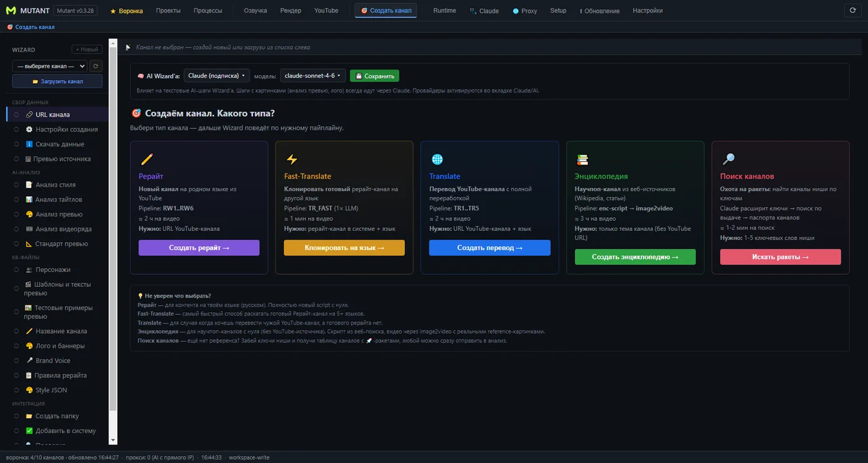Click the palette icon beside Лого и баннеры
This screenshot has height=463, width=868.
click(x=29, y=346)
